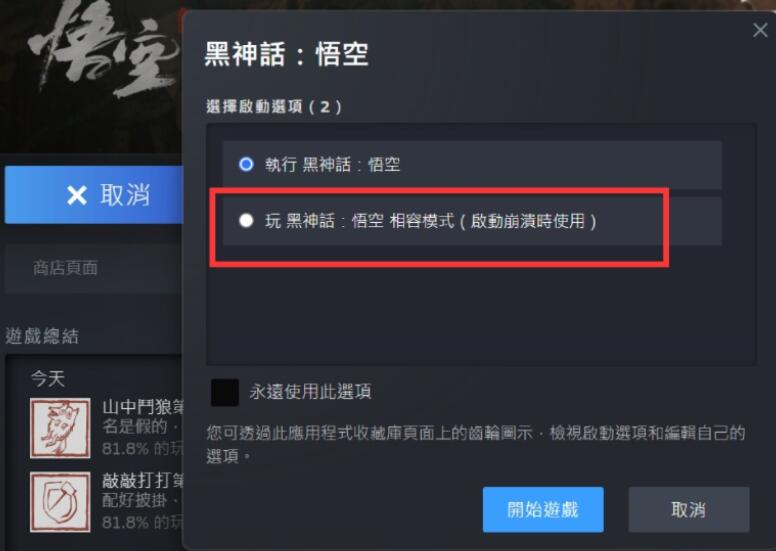Click the 黑神話：悟空 dialog title
This screenshot has width=776, height=551.
[x=287, y=53]
